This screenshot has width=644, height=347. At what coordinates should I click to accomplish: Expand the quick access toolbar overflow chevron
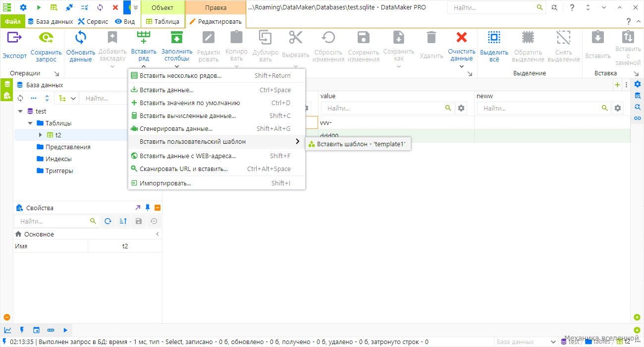(136, 7)
